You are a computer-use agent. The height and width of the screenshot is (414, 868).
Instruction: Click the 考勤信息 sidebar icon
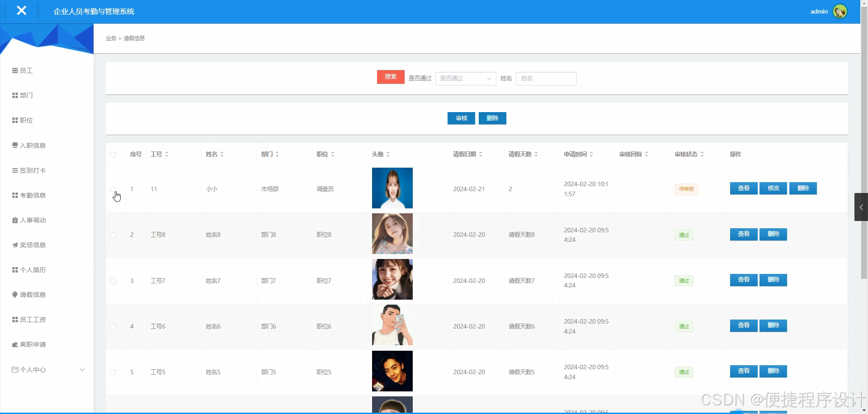coord(15,195)
